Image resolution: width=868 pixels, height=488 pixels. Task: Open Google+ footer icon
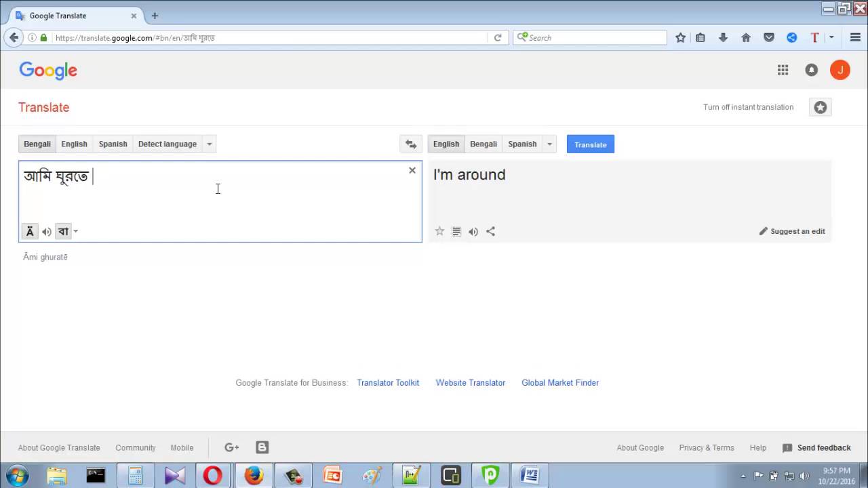(x=232, y=447)
